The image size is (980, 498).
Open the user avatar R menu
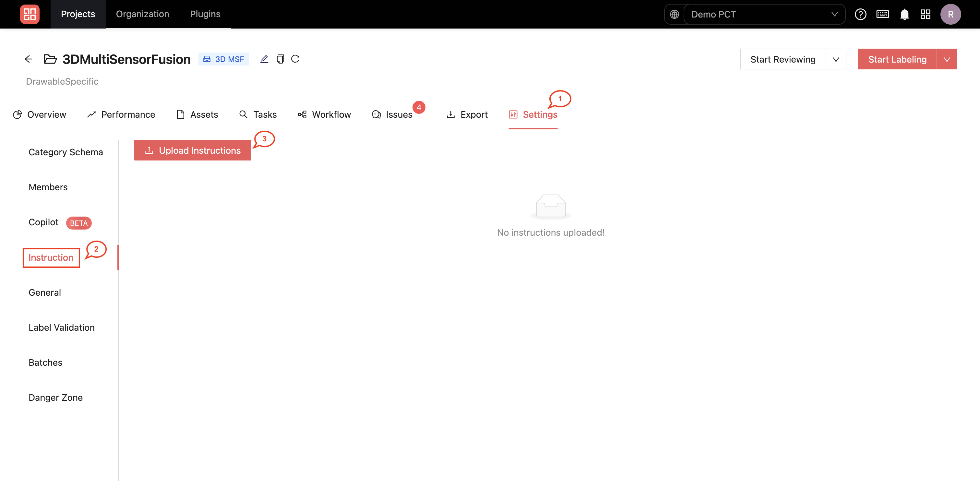pos(950,15)
